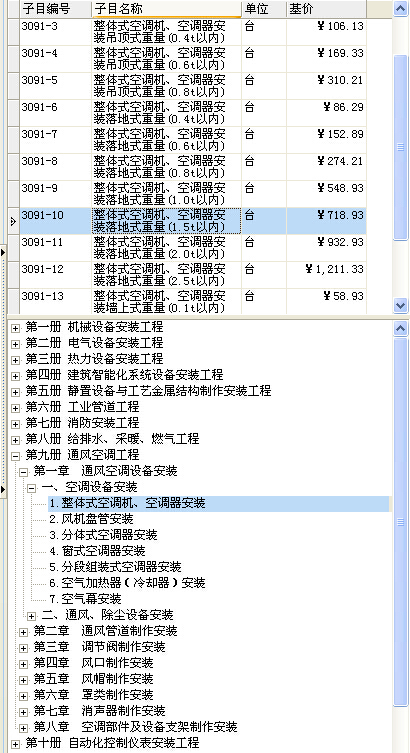Select 6.空气加热器(冷却器)安装 tree item
The image size is (410, 753).
click(x=127, y=583)
